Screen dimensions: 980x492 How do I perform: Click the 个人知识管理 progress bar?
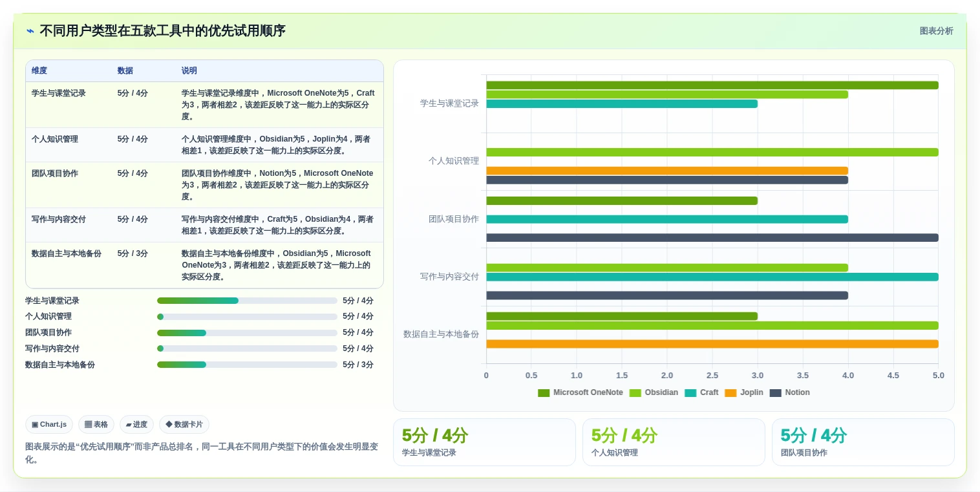point(247,317)
